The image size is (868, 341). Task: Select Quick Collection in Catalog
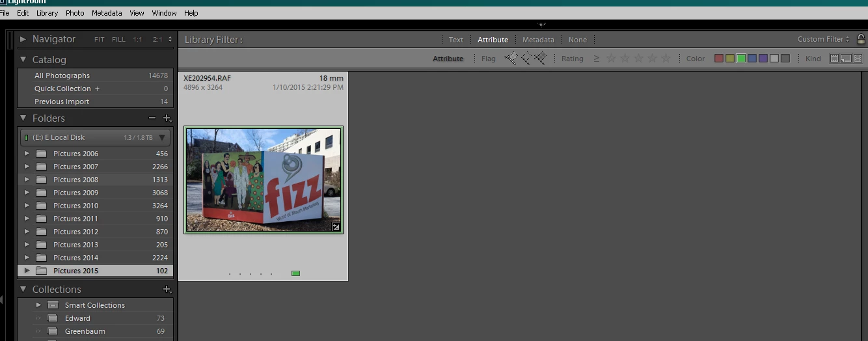coord(96,89)
